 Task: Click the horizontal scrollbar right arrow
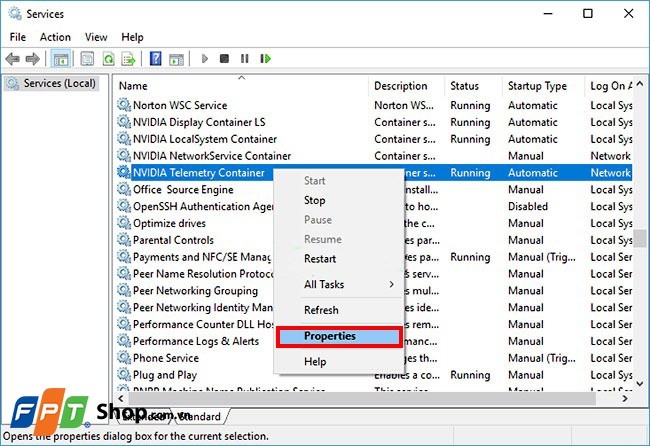(625, 398)
